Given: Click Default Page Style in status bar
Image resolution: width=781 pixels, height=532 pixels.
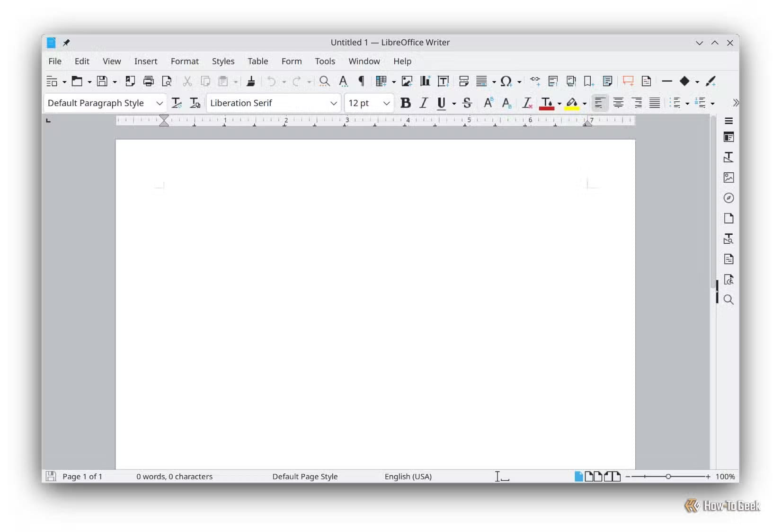Looking at the screenshot, I should 305,477.
